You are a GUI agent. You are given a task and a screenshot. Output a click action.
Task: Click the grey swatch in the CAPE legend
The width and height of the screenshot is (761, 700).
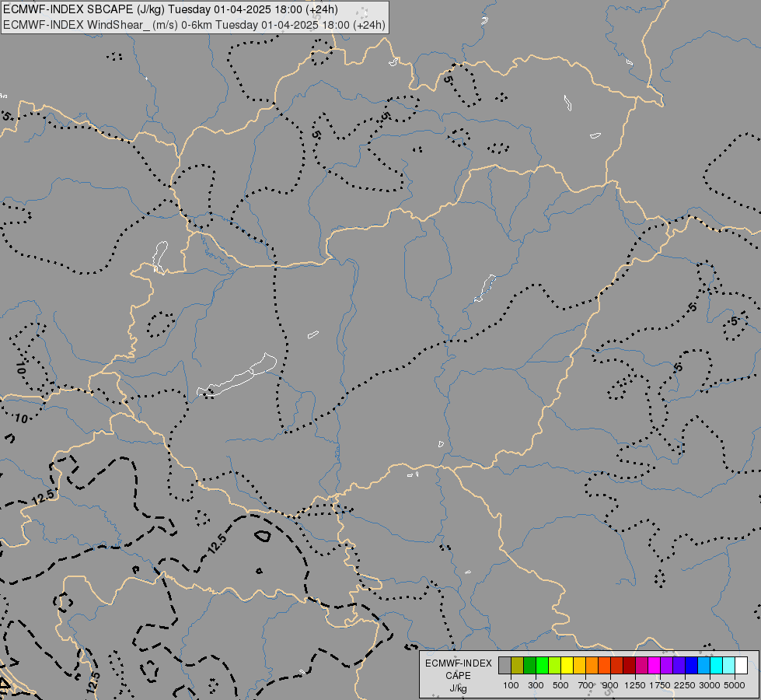pos(504,666)
